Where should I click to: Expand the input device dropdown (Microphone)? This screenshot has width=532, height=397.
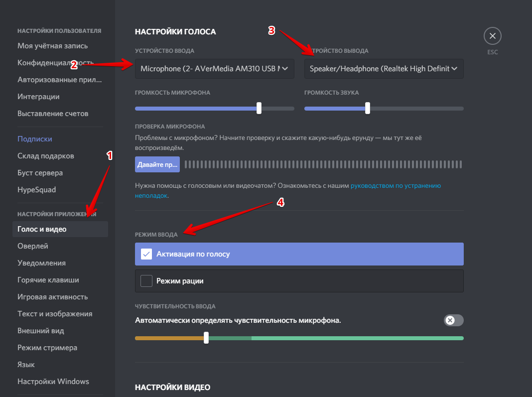[214, 69]
